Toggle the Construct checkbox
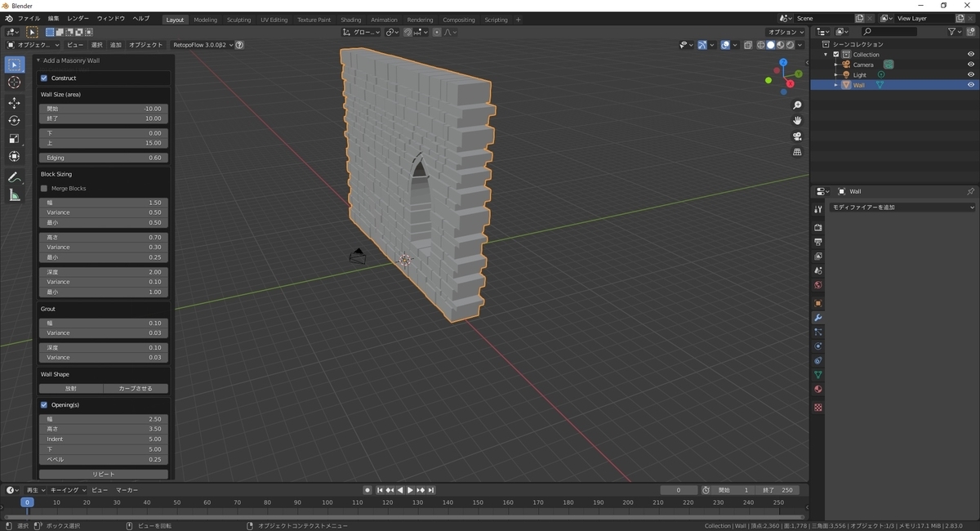 44,78
